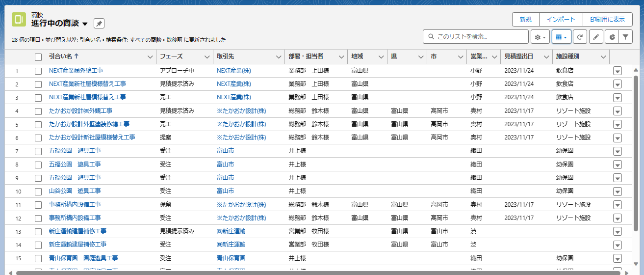The image size is (644, 275).
Task: Open row actions menu for row 6
Action: pos(618,137)
